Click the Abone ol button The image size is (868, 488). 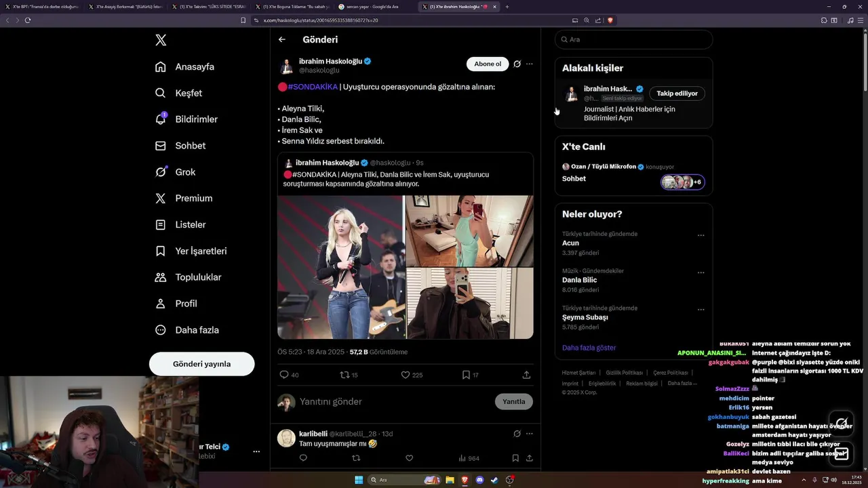(488, 64)
